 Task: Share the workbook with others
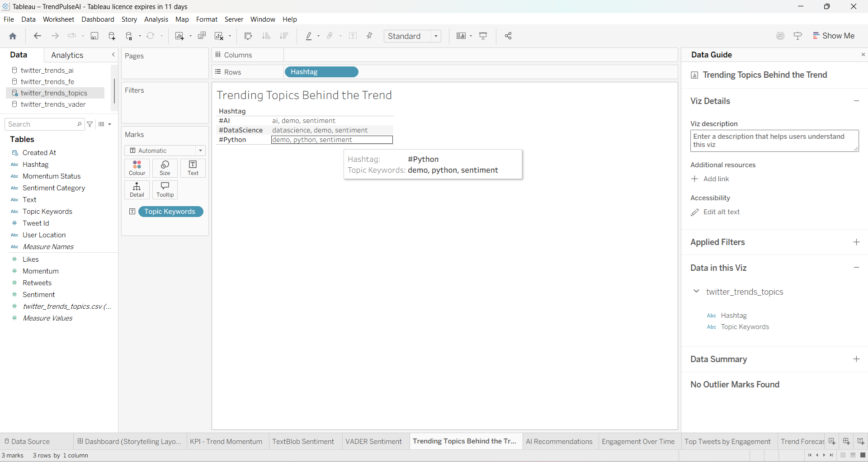pos(508,36)
